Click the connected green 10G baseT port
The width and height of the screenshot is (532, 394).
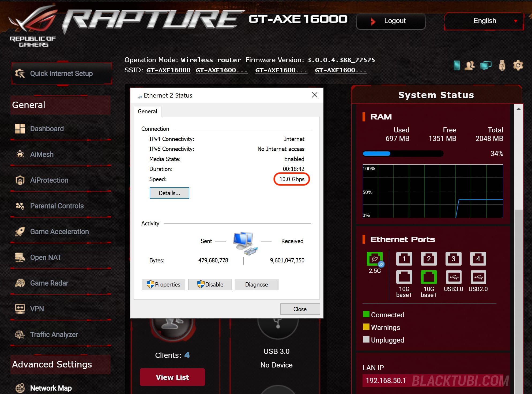(429, 277)
